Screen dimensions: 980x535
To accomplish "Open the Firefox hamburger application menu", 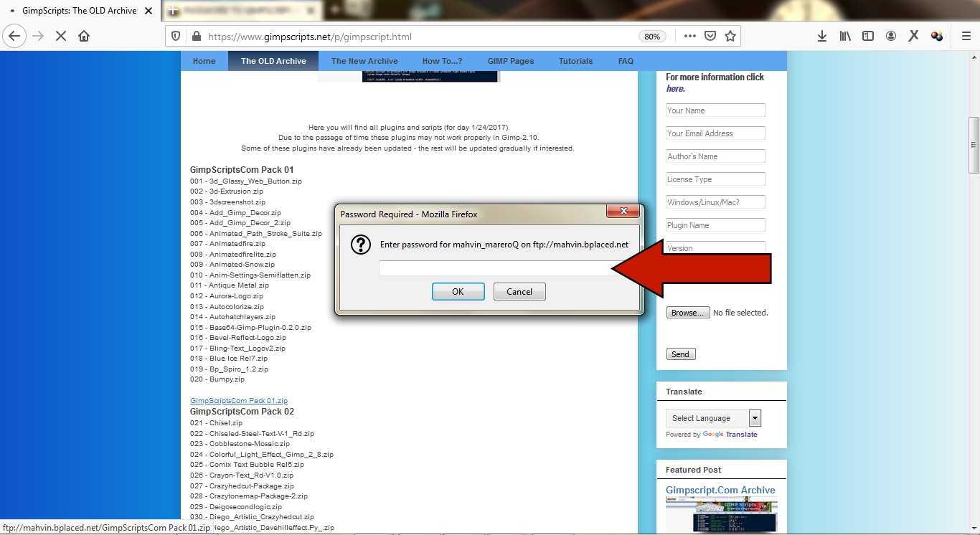I will [x=966, y=36].
